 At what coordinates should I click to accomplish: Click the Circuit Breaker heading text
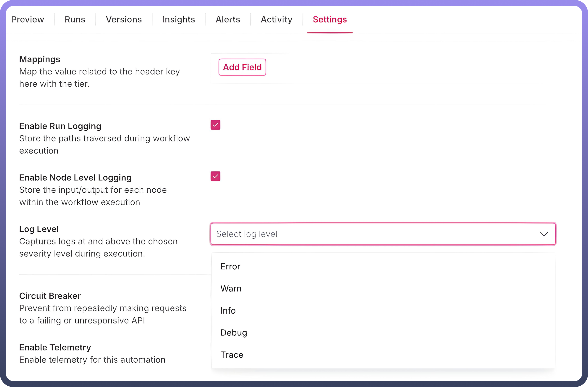(x=50, y=296)
